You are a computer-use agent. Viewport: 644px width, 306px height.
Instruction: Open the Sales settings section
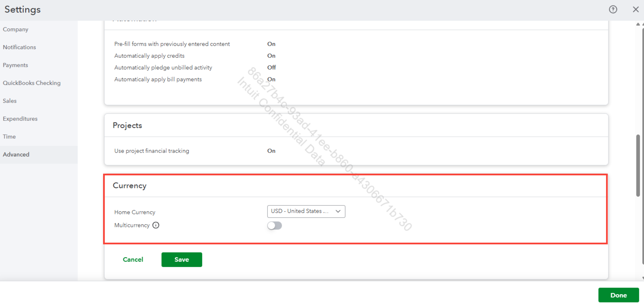pos(9,101)
